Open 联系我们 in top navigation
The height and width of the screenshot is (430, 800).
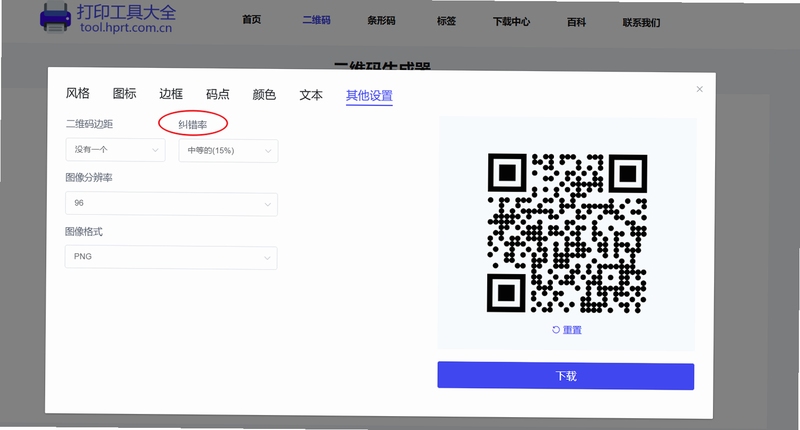[x=641, y=22]
